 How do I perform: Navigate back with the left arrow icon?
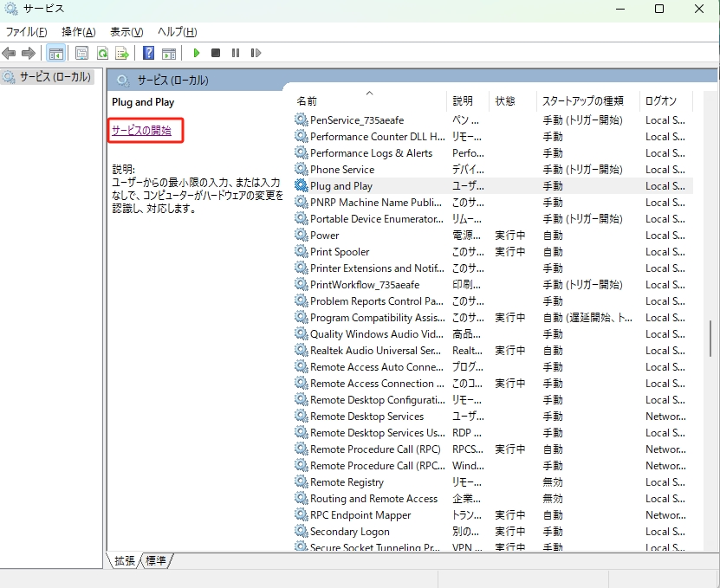[x=9, y=53]
